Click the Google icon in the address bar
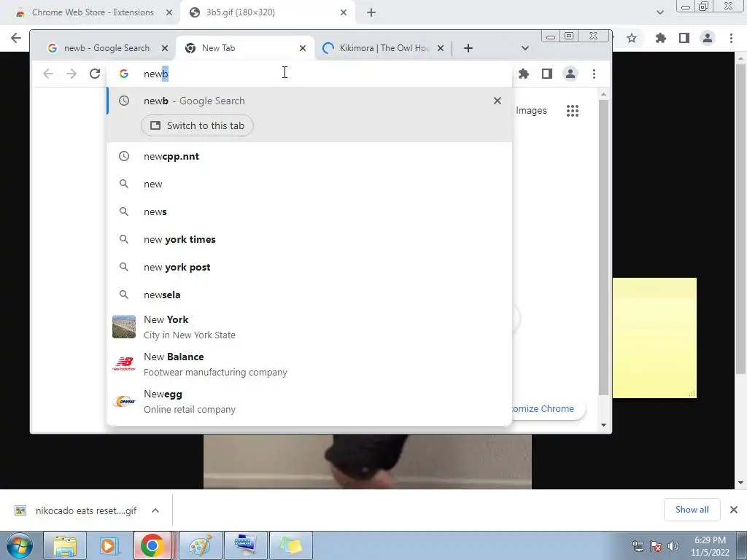 pos(124,74)
